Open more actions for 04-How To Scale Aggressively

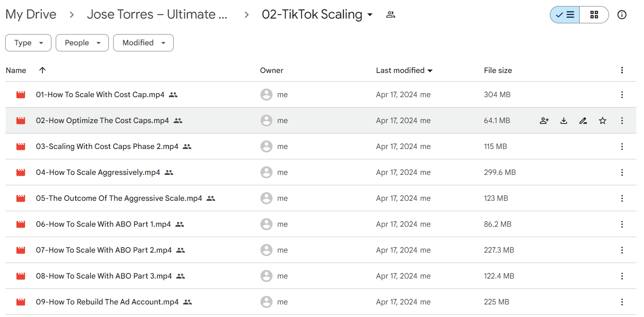point(622,172)
